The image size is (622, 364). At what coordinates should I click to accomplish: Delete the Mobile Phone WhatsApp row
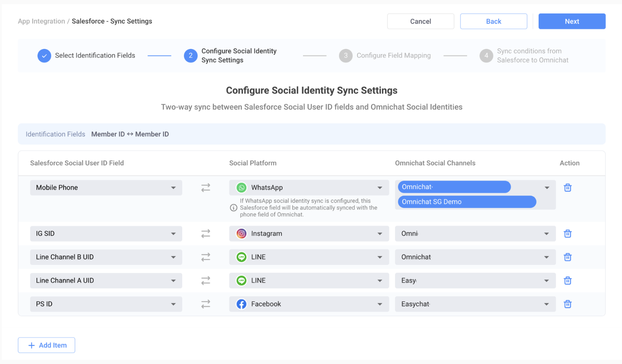click(568, 188)
